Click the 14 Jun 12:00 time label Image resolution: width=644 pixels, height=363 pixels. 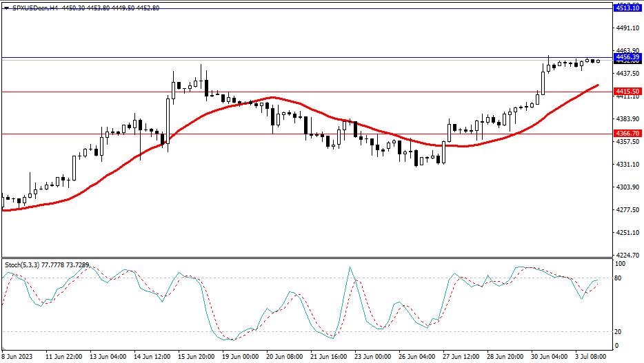pyautogui.click(x=151, y=357)
